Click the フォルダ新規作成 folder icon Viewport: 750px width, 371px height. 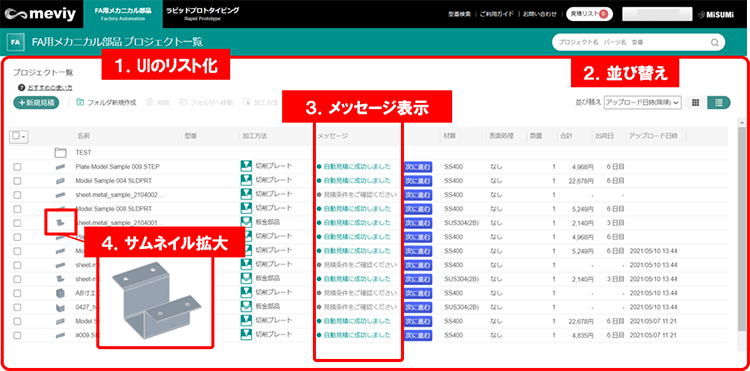(x=80, y=102)
